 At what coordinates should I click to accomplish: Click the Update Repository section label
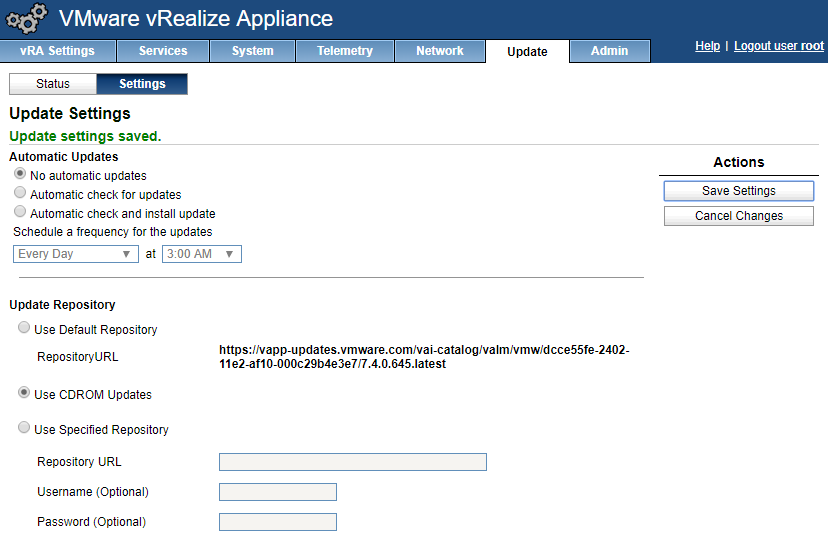62,305
